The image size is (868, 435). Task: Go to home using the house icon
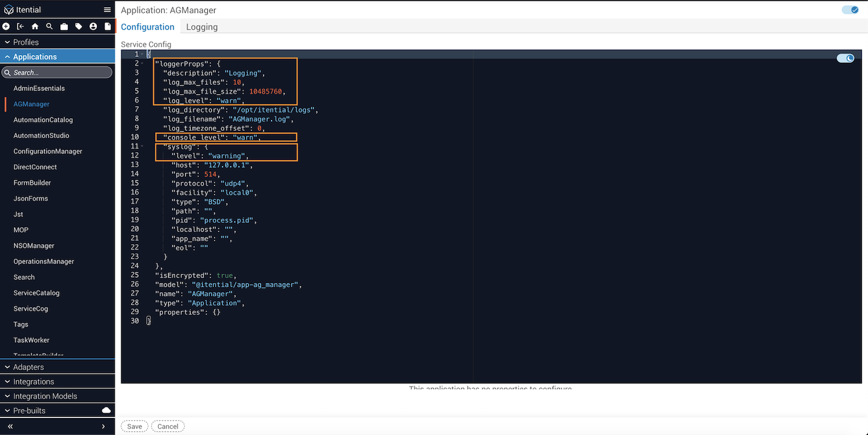35,27
